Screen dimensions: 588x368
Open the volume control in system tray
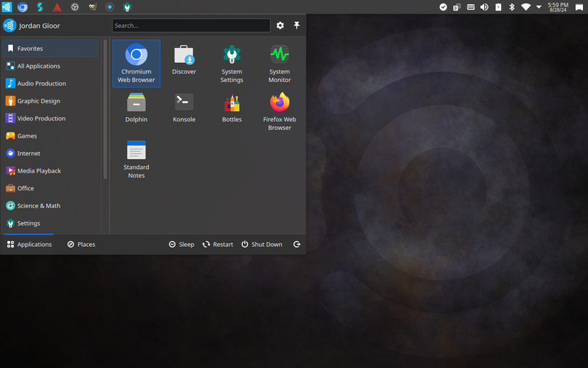tap(484, 7)
